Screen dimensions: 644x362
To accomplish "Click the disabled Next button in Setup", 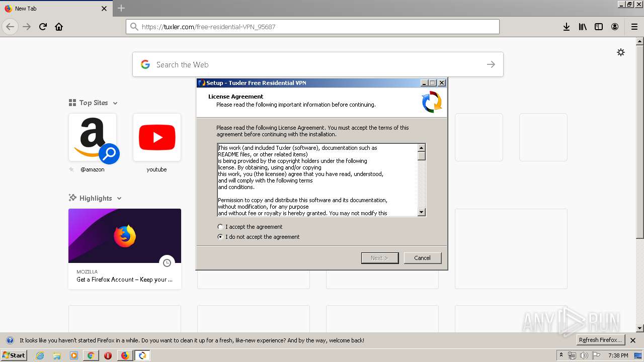I will coord(380,258).
